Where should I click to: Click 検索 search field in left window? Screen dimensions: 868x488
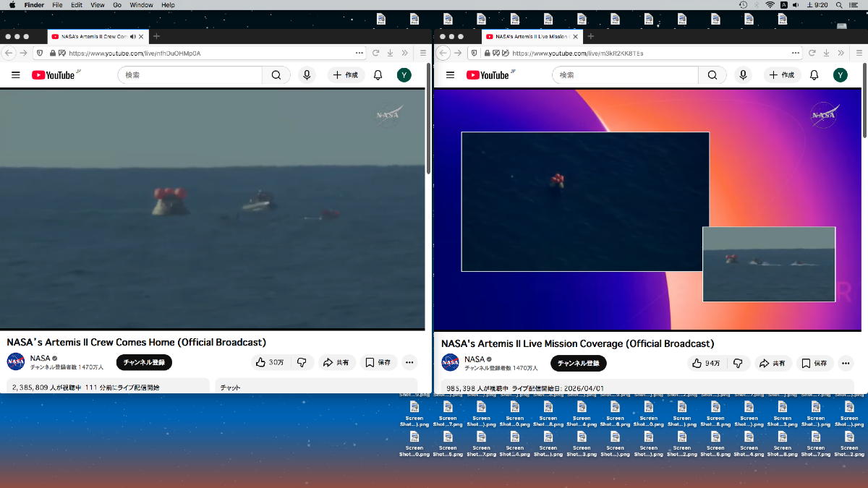tap(190, 75)
